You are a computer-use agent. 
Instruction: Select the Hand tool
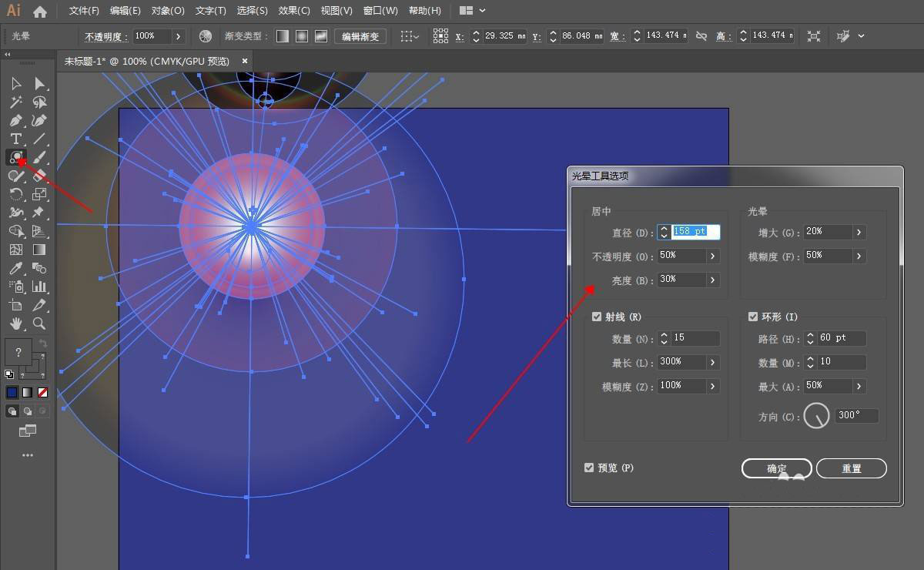pos(15,324)
